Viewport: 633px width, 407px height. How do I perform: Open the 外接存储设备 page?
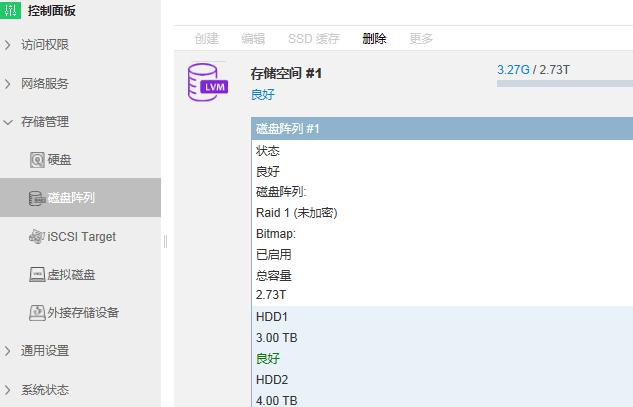tap(83, 313)
